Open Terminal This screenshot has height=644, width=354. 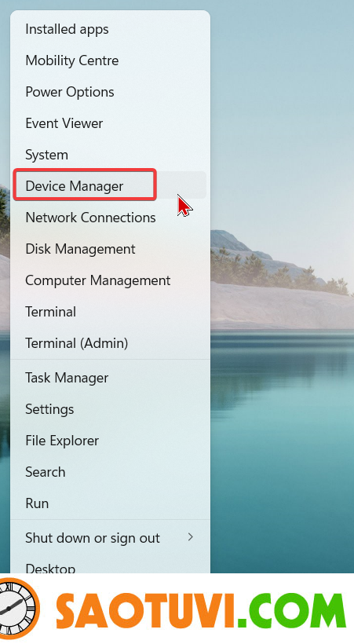coord(110,312)
